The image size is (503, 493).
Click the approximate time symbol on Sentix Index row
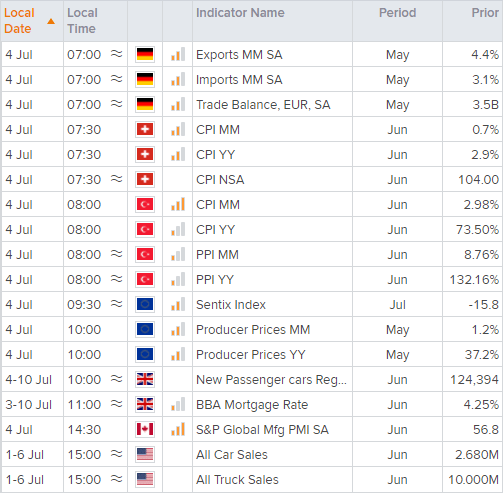[117, 303]
